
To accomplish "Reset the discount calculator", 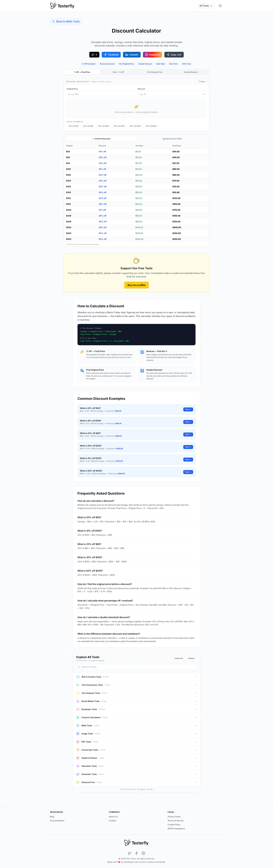I will click(202, 81).
